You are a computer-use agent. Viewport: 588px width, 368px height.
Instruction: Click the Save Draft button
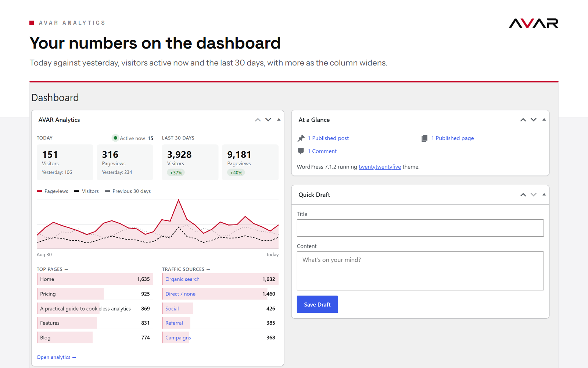317,304
